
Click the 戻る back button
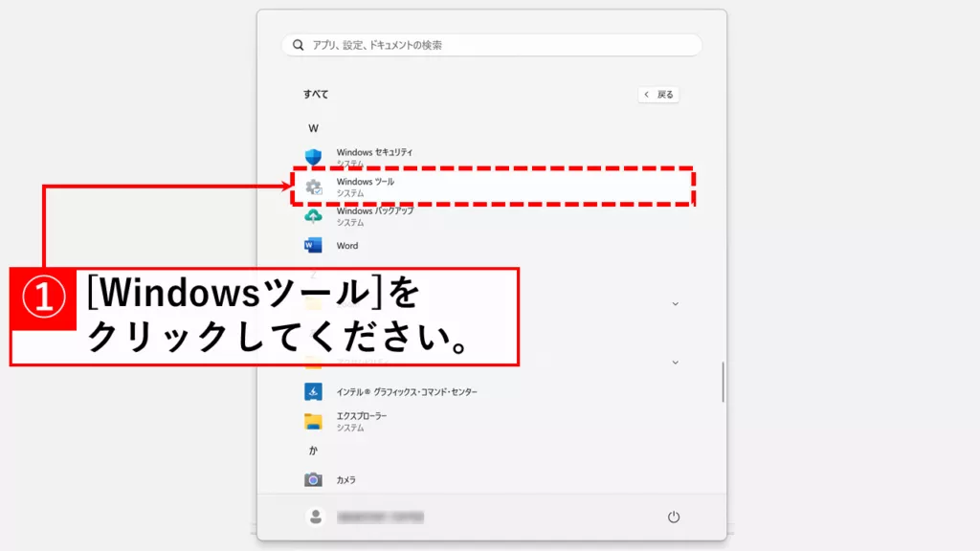pos(658,95)
